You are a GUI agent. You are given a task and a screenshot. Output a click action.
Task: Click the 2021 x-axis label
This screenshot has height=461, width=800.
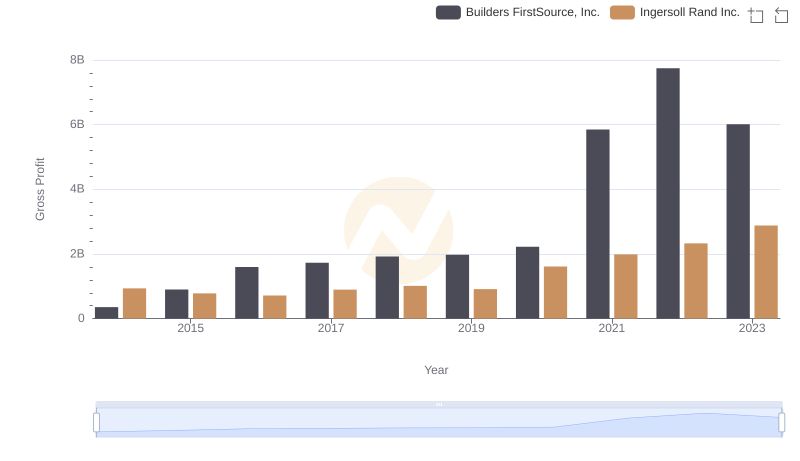tap(611, 328)
